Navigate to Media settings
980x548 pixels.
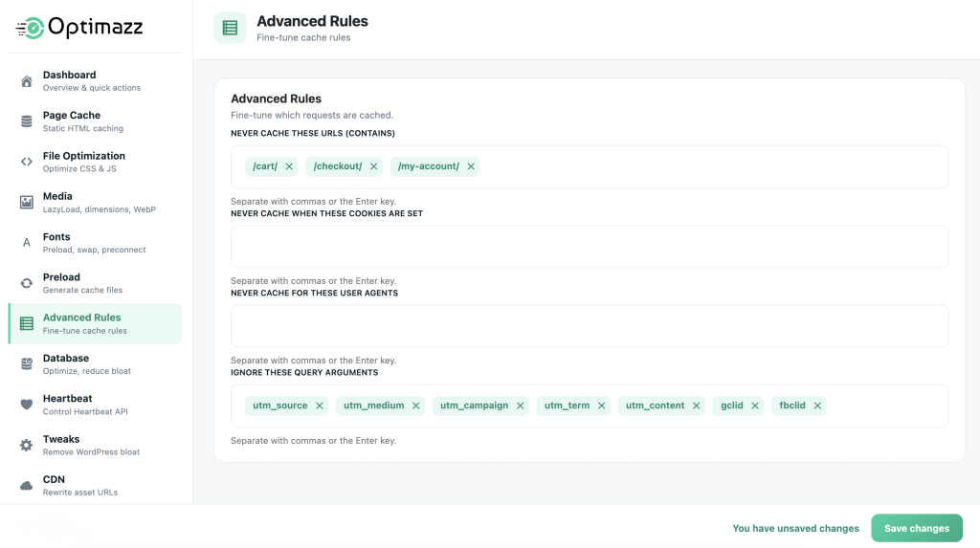pos(95,202)
